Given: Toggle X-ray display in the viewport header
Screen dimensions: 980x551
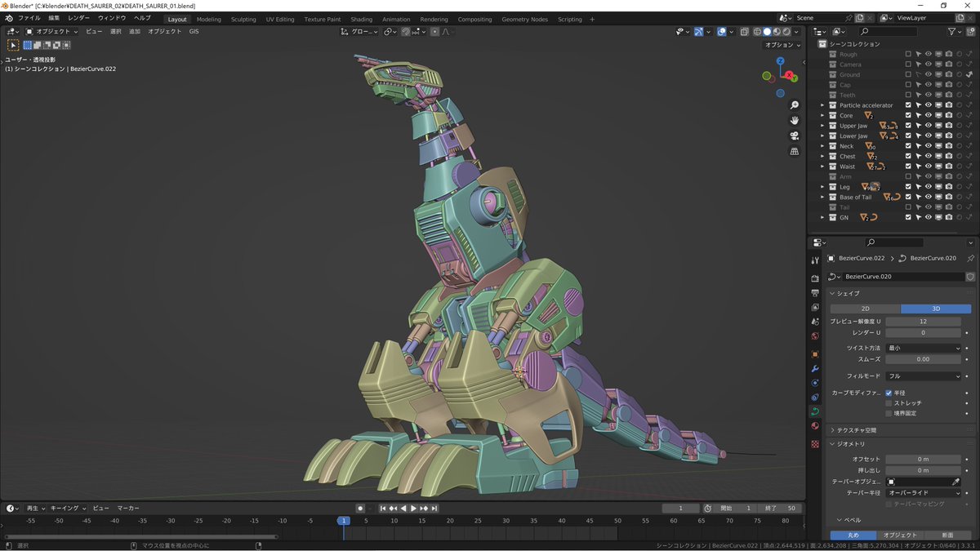Looking at the screenshot, I should pyautogui.click(x=745, y=32).
